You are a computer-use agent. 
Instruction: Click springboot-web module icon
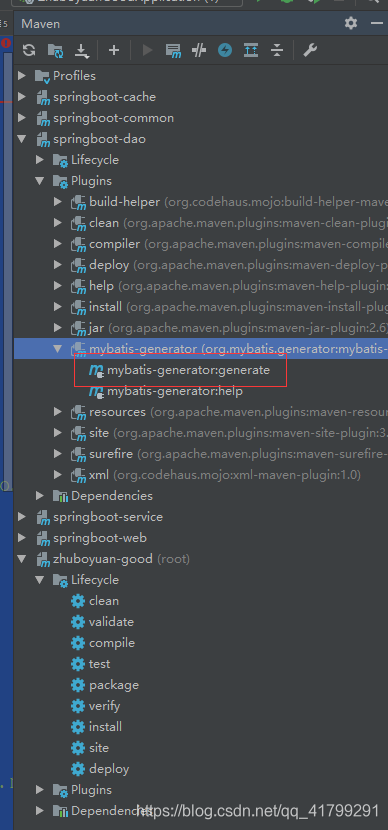coord(43,538)
